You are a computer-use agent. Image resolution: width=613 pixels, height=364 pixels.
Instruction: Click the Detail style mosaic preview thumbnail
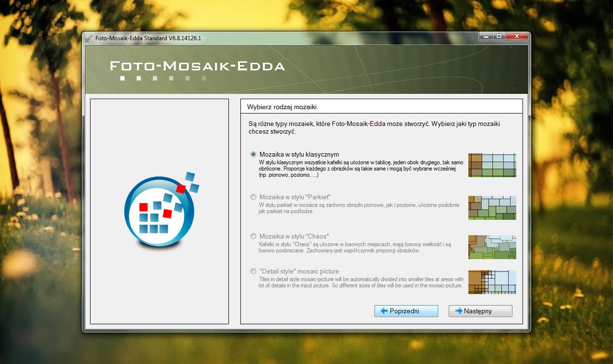pos(492,282)
